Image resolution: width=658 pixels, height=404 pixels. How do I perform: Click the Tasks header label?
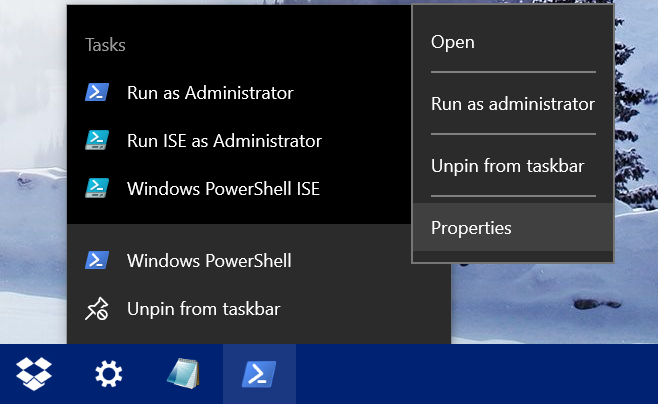[x=105, y=44]
